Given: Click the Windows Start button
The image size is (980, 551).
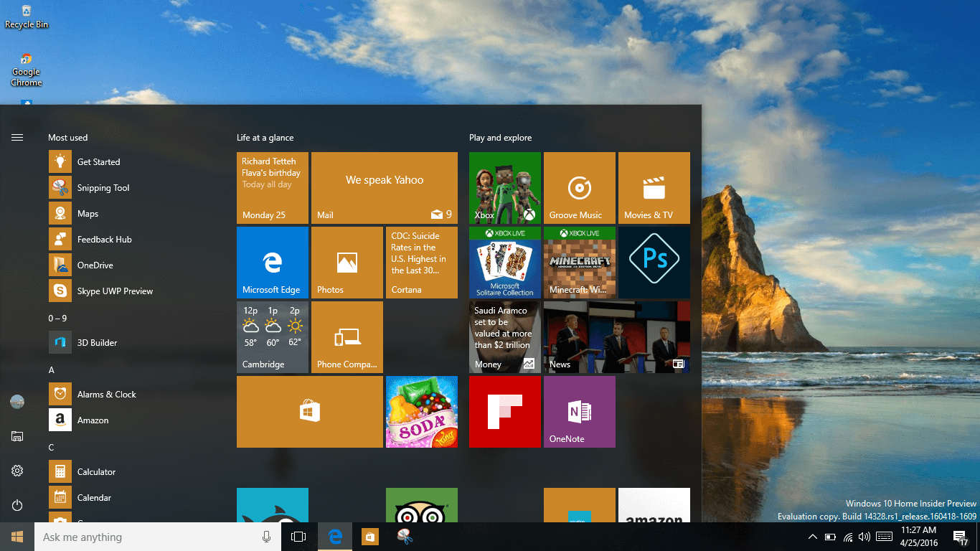Looking at the screenshot, I should point(17,537).
